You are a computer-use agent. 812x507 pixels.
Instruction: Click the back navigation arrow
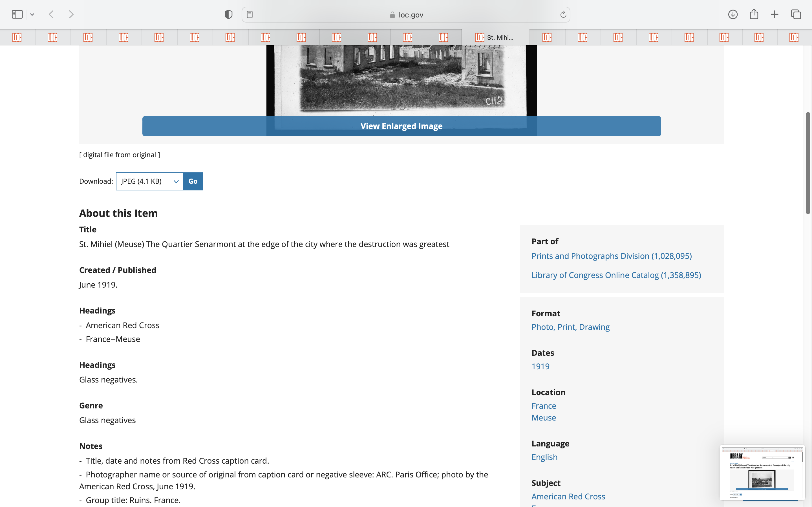51,14
